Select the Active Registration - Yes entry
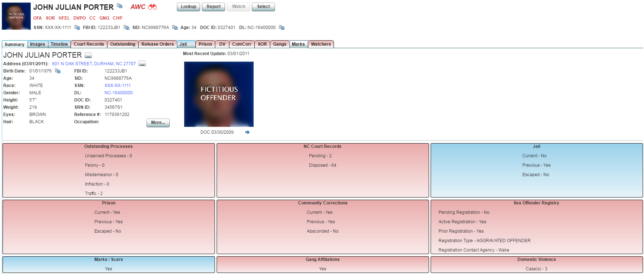The height and width of the screenshot is (274, 644). (x=462, y=222)
